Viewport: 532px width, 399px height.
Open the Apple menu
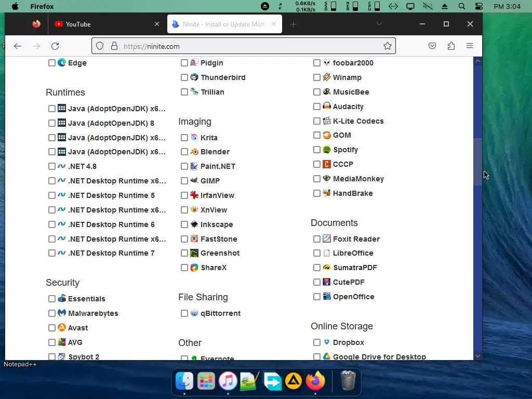tap(15, 6)
